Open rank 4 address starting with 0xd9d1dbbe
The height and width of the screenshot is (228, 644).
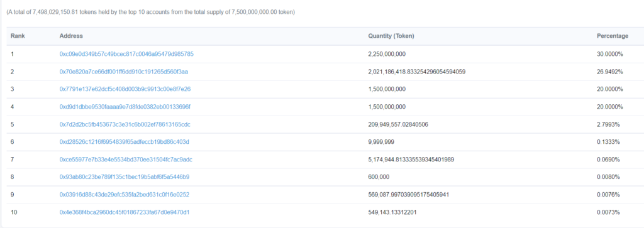click(125, 107)
